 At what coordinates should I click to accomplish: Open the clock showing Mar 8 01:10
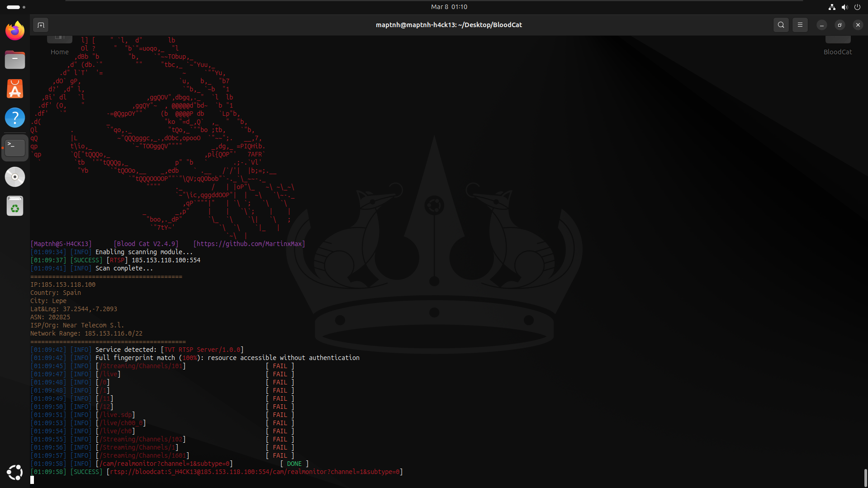point(449,7)
